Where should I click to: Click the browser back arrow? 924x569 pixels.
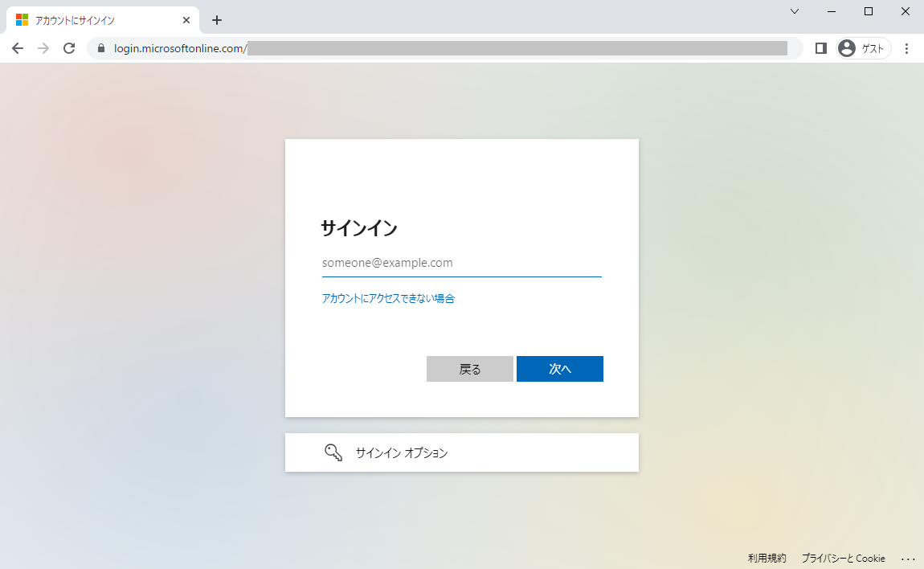coord(18,48)
